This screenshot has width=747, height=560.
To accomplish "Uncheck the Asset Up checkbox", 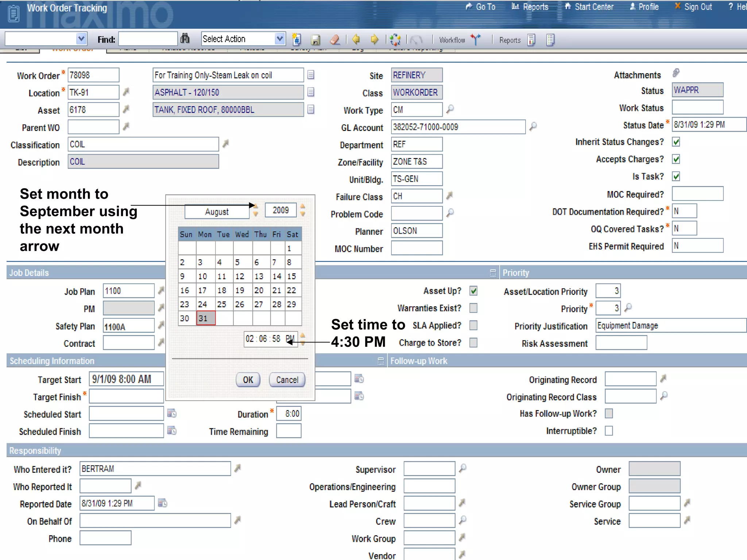I will point(473,291).
